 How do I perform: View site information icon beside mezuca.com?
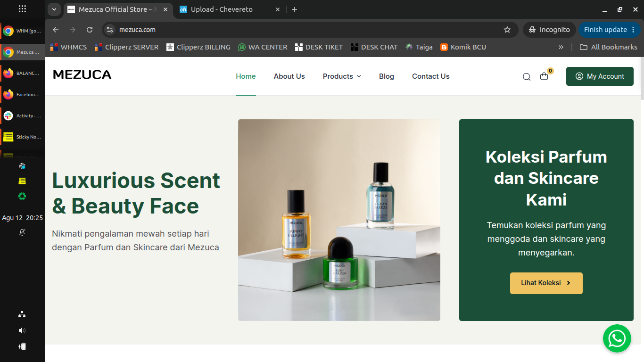(109, 30)
